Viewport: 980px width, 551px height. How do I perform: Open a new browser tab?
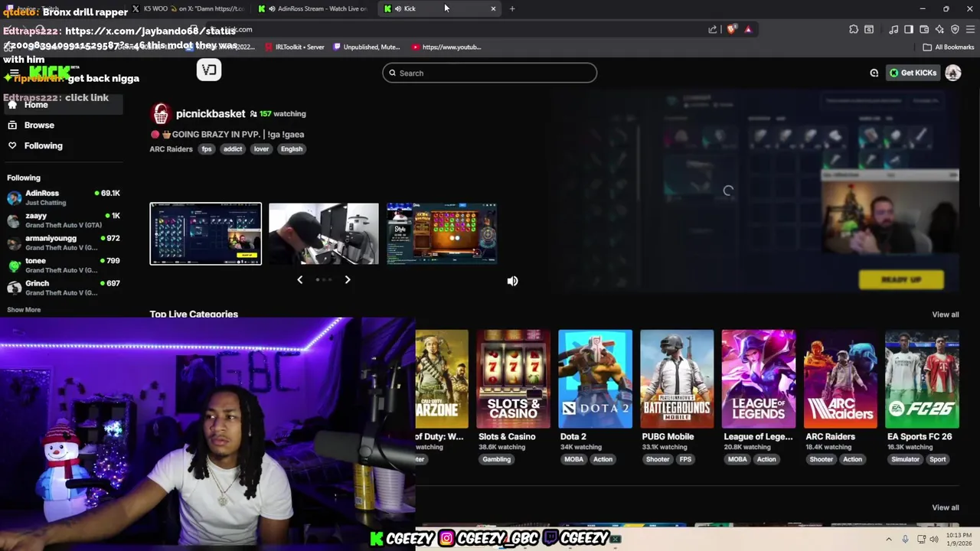(x=512, y=8)
